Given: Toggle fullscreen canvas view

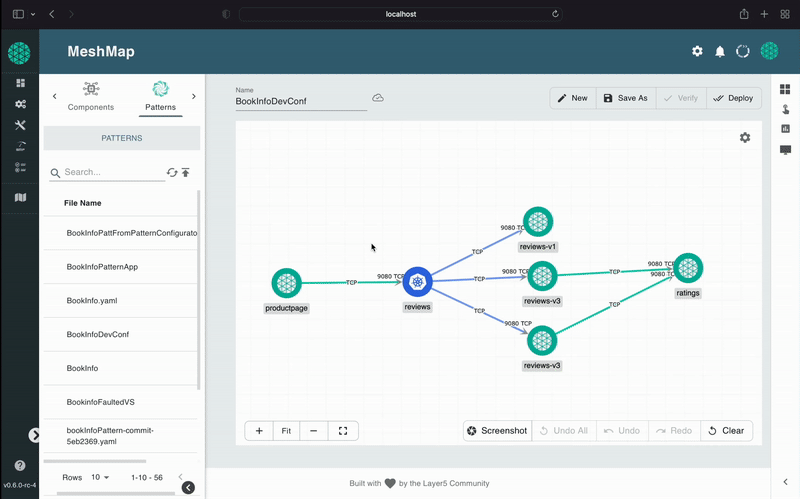Looking at the screenshot, I should 343,431.
